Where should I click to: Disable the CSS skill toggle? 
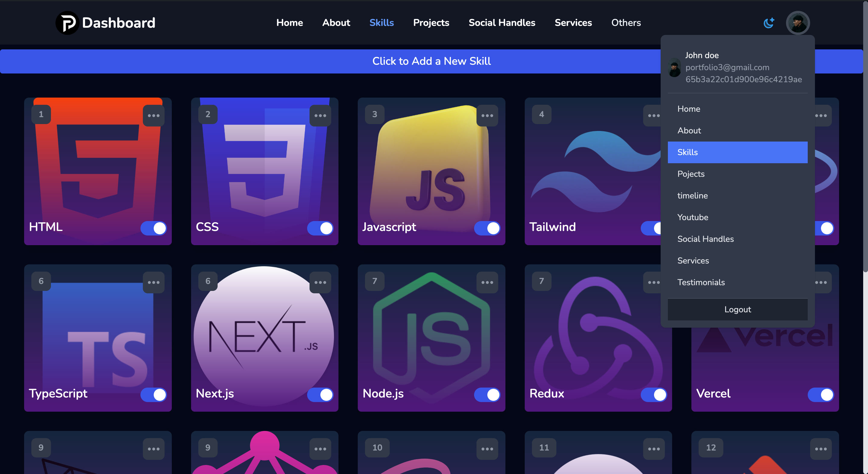click(320, 228)
